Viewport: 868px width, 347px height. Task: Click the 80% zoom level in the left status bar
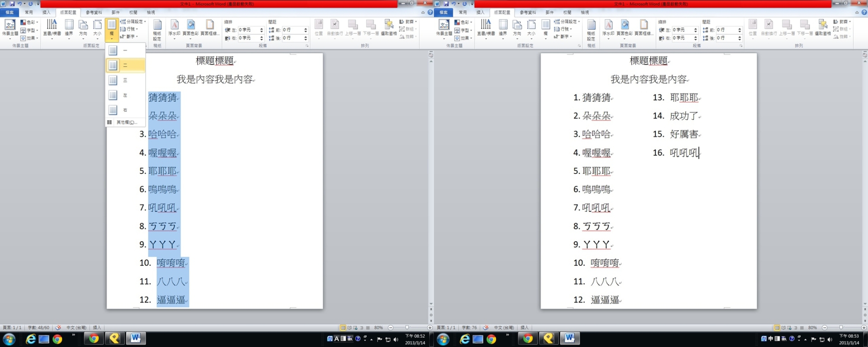(x=378, y=328)
